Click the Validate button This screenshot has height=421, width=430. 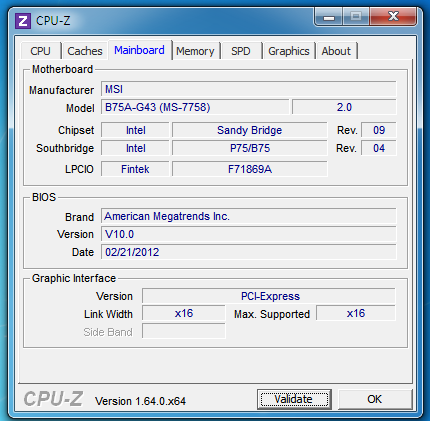click(x=294, y=399)
